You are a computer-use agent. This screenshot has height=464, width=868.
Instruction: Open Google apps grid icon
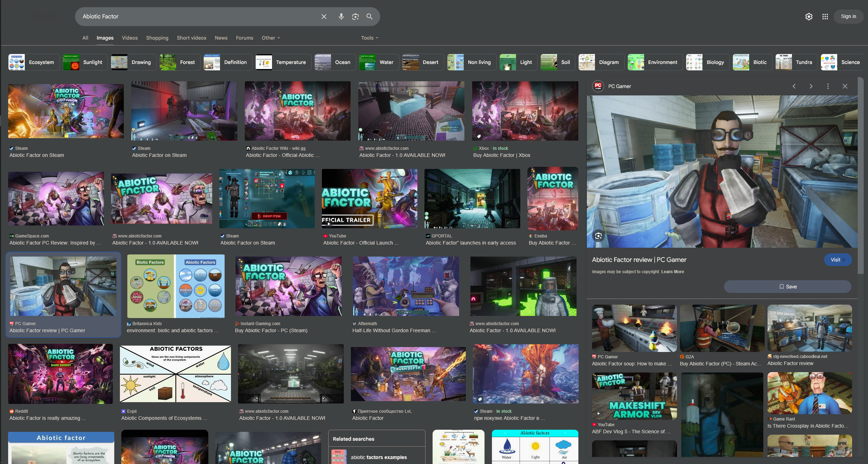click(x=825, y=17)
